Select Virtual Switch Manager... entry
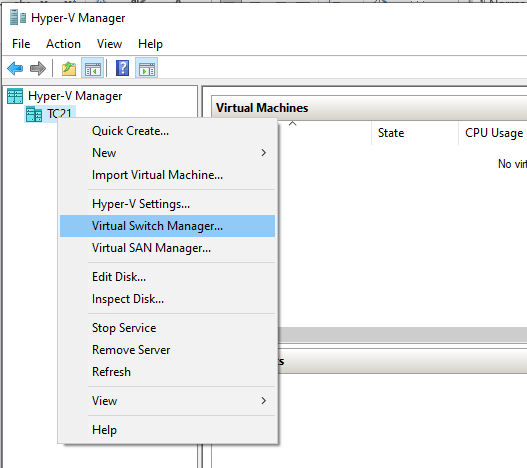Image resolution: width=527 pixels, height=468 pixels. point(167,226)
